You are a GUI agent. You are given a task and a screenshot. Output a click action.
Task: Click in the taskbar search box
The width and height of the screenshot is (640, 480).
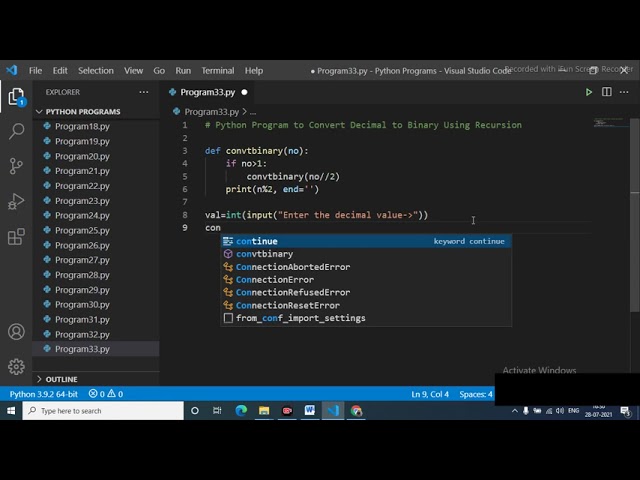[x=103, y=411]
